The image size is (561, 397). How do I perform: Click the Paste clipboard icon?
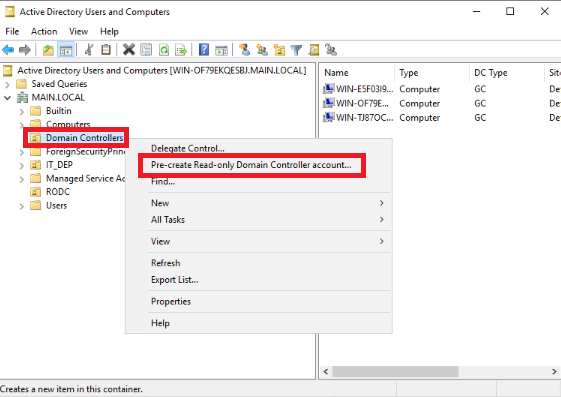(106, 50)
